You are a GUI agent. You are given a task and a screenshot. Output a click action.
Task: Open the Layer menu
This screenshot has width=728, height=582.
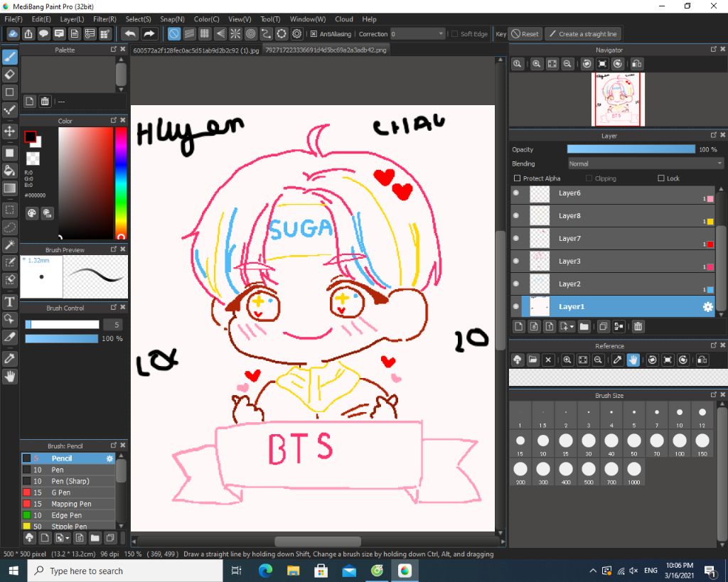(72, 19)
